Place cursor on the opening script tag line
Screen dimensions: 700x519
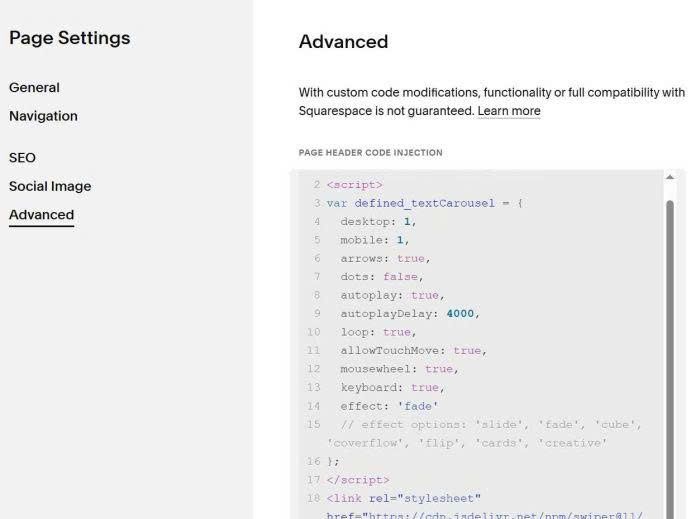click(x=354, y=185)
